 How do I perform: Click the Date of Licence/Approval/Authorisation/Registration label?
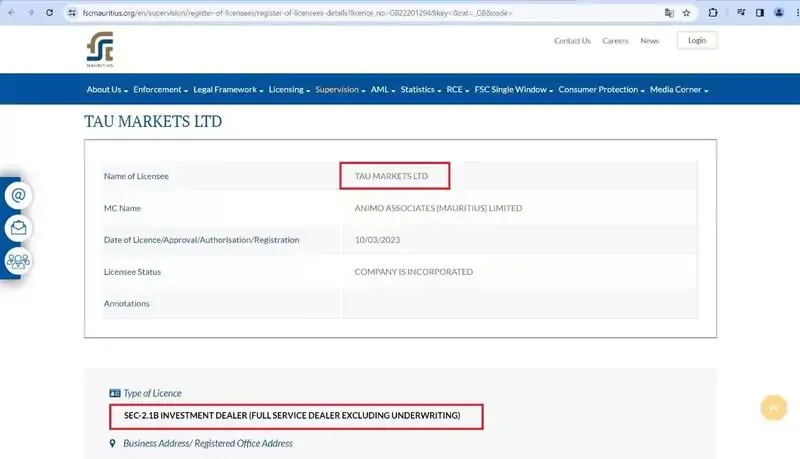click(x=202, y=240)
